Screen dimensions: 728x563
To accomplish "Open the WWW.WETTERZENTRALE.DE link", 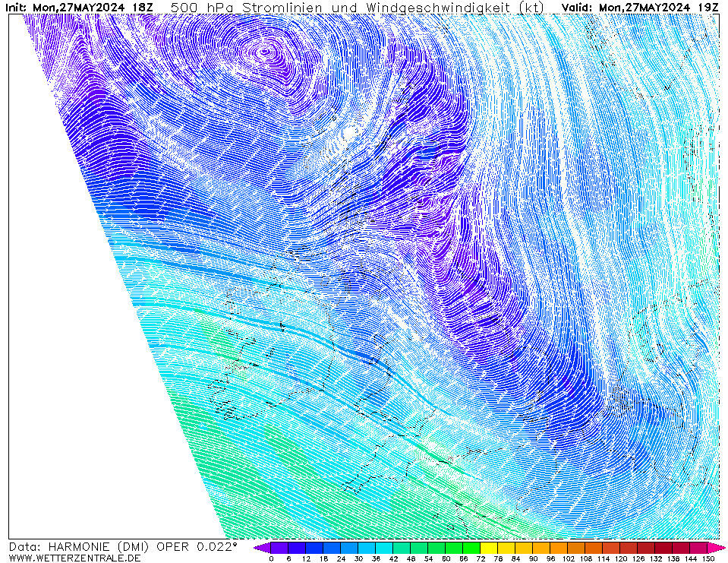I will pyautogui.click(x=74, y=558).
